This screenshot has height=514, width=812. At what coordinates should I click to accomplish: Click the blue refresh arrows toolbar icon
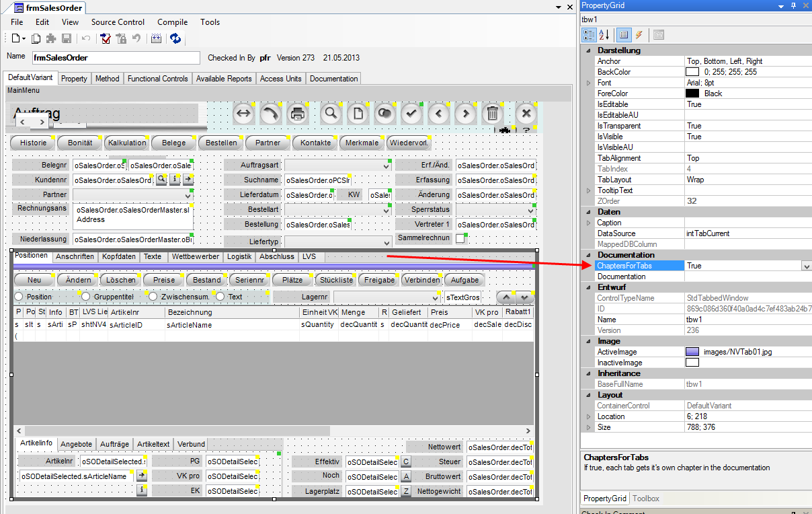pyautogui.click(x=175, y=38)
